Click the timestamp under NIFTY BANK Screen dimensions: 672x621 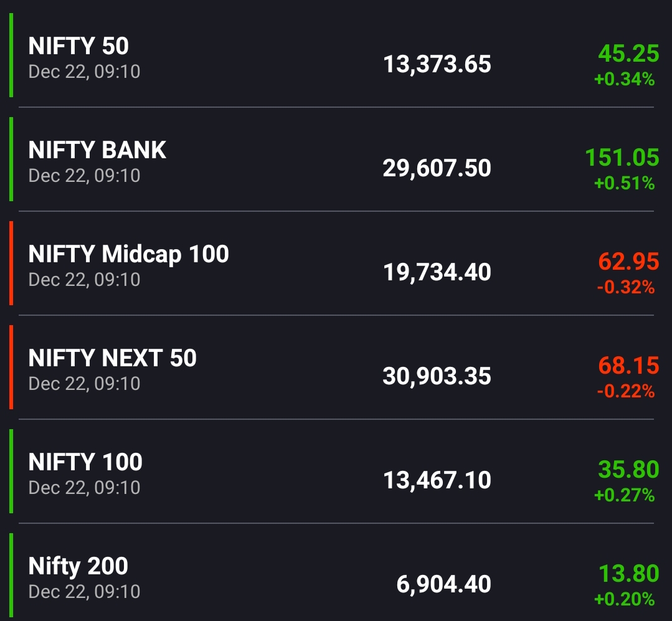point(84,176)
